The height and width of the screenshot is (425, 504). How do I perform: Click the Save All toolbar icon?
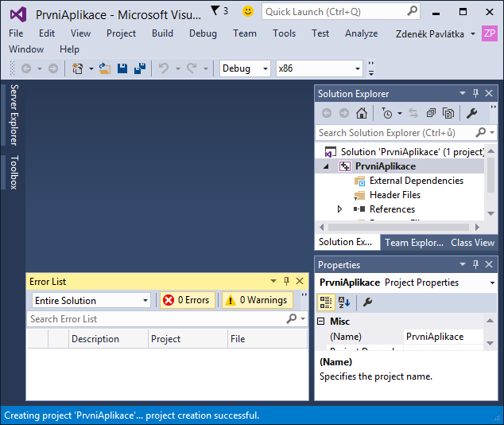[140, 68]
